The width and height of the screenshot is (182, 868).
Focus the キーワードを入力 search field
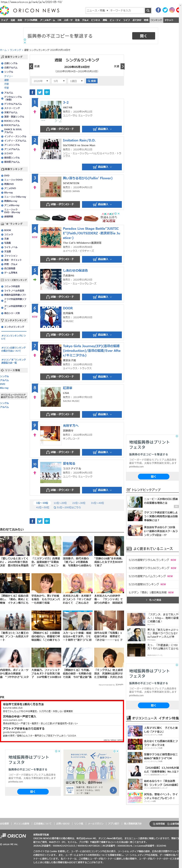[x=127, y=11]
